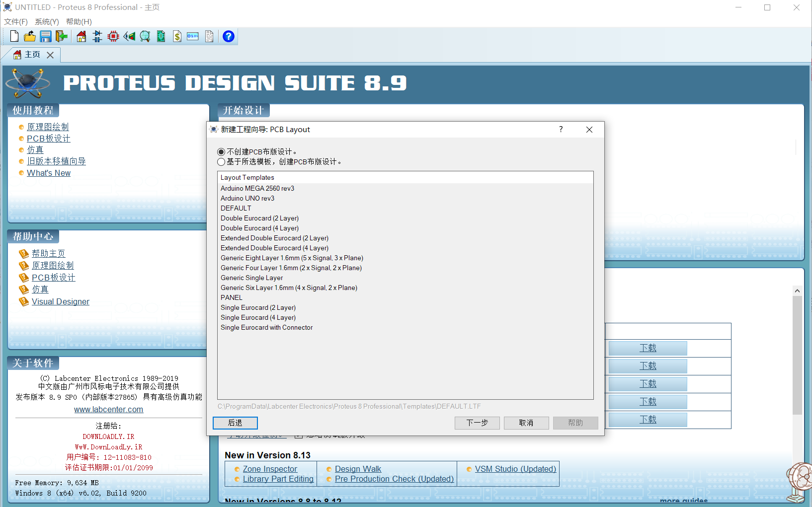812x507 pixels.
Task: Launch the 3D Visualizer icon
Action: pyautogui.click(x=129, y=36)
